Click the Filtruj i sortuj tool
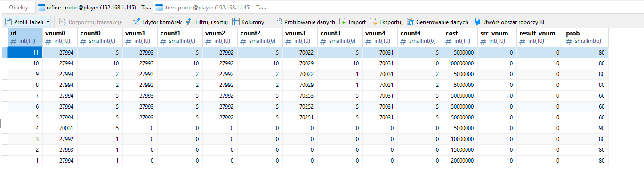Screen dimensions: 644x196 (x=206, y=22)
